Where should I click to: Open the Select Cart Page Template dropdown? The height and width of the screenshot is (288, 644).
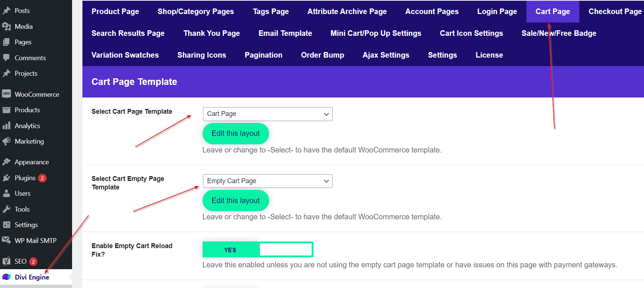click(x=267, y=114)
